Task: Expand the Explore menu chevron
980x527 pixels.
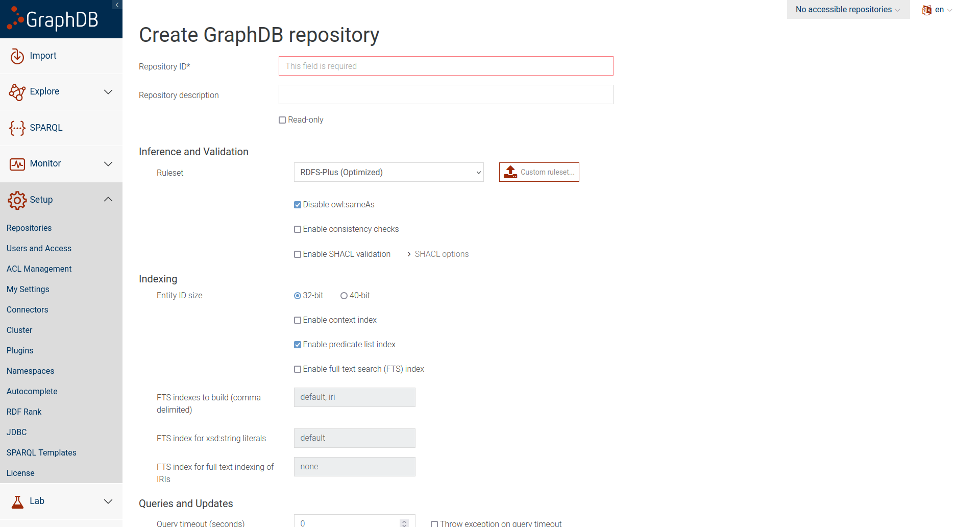Action: (108, 92)
